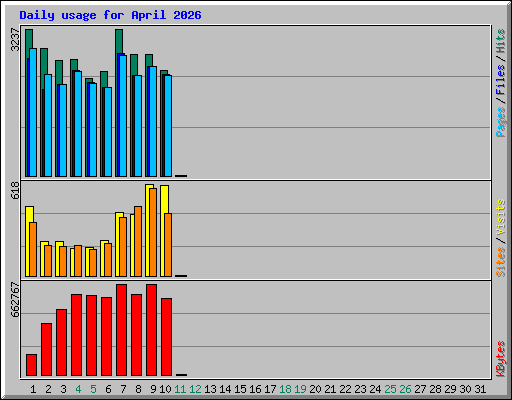The width and height of the screenshot is (512, 400).
Task: Click the cyan pages bar for day 2
Action: coord(48,125)
